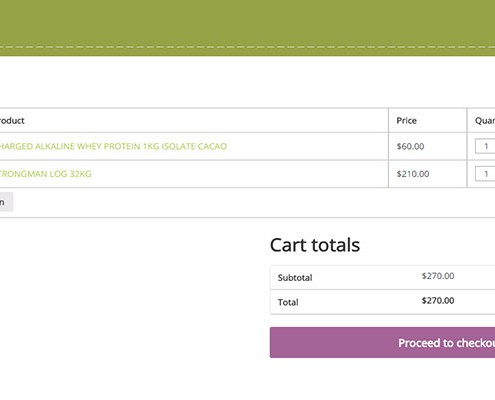Image resolution: width=495 pixels, height=400 pixels.
Task: Click the words ISOLATE CACAO in the product name
Action: (194, 146)
